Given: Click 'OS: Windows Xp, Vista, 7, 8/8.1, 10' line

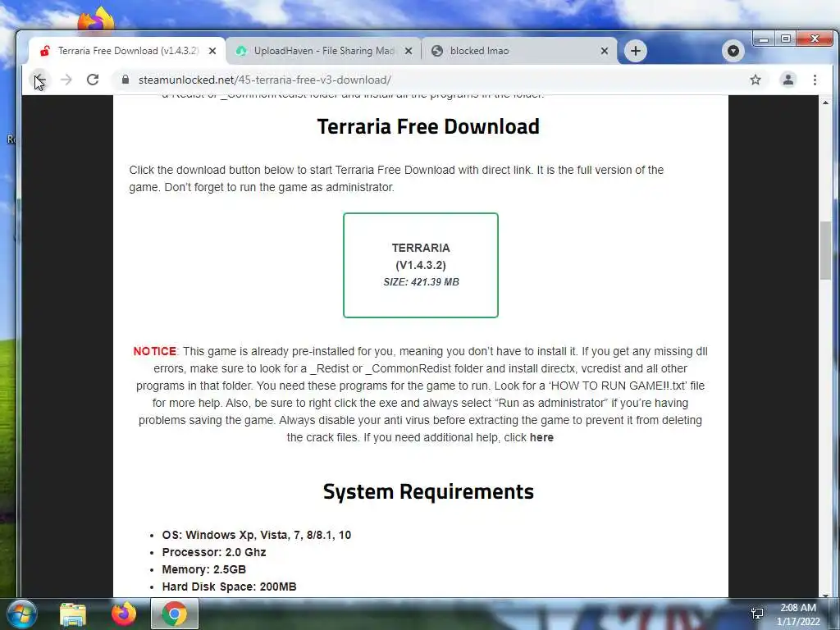Looking at the screenshot, I should [257, 535].
